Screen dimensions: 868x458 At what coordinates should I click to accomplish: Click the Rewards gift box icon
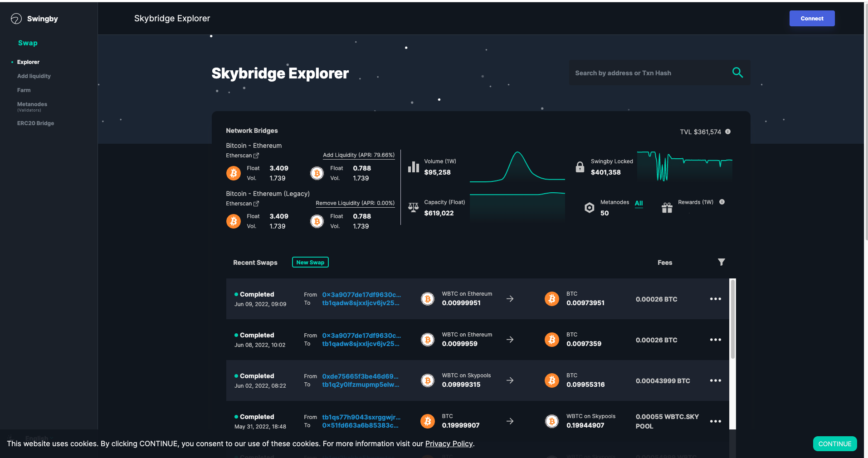pos(667,208)
